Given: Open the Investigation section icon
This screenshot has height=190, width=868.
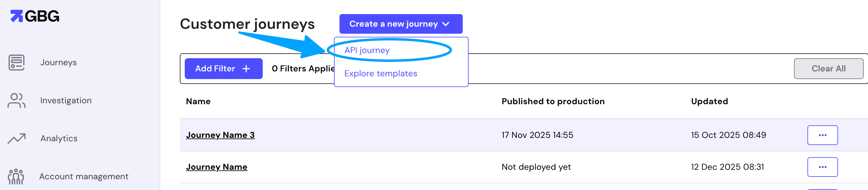Looking at the screenshot, I should point(16,100).
